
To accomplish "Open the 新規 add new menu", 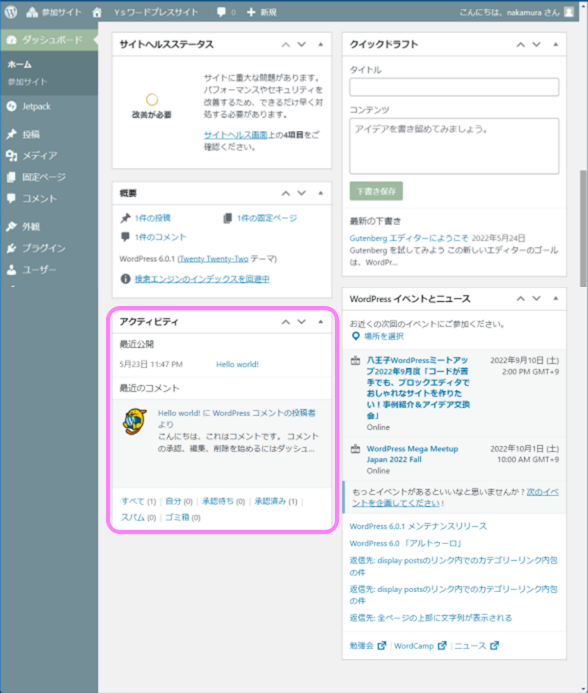I will tap(262, 12).
